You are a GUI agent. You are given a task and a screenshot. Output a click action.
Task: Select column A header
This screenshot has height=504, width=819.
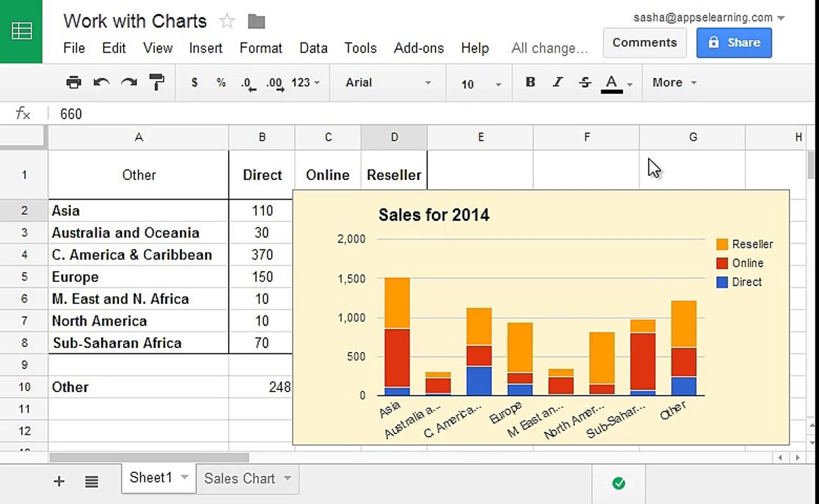139,137
